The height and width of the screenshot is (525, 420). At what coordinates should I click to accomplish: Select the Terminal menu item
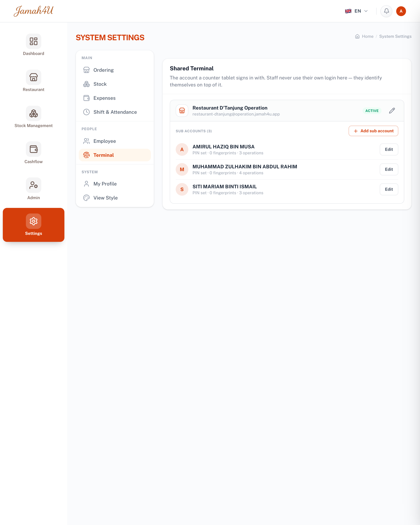(115, 155)
